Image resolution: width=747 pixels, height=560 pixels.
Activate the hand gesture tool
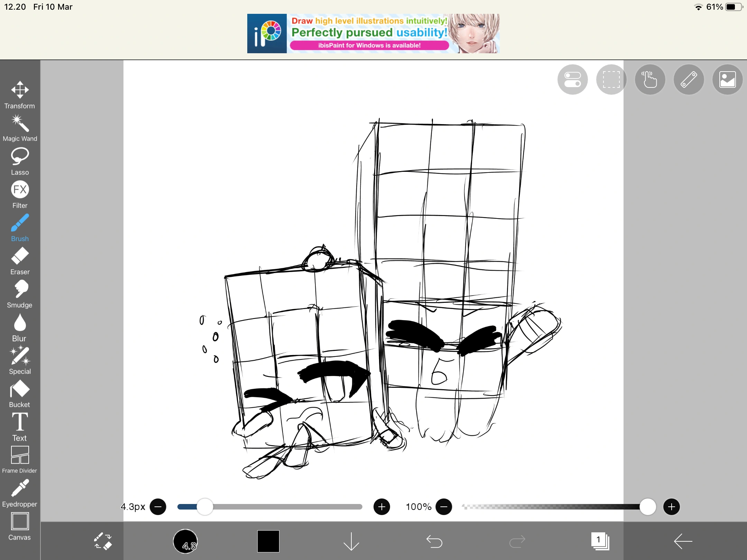pos(650,80)
